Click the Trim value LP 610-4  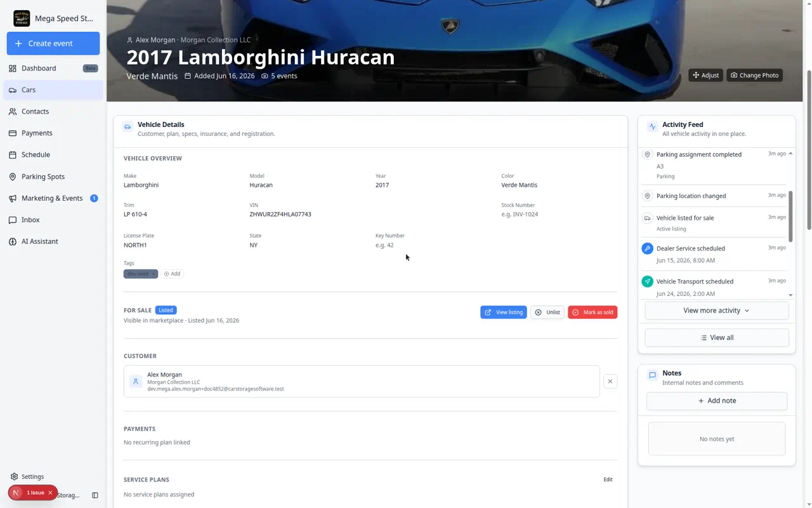[x=135, y=214]
